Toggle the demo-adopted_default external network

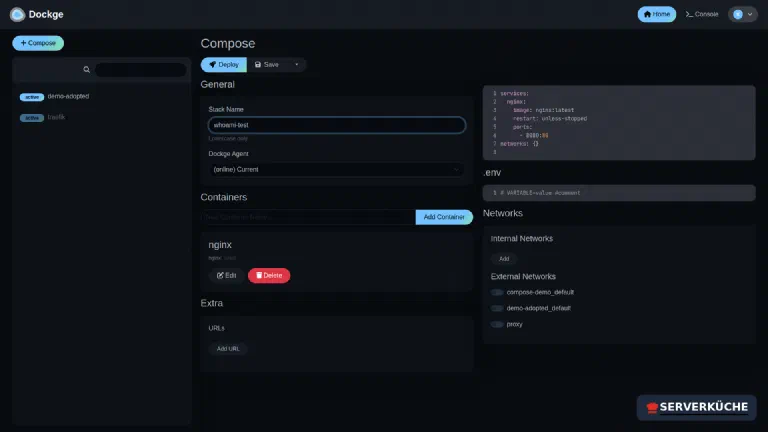(497, 309)
